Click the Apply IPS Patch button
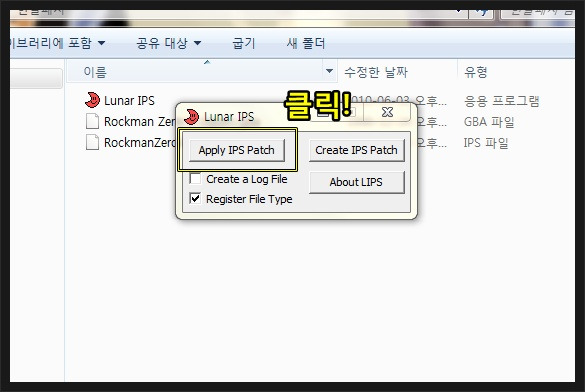This screenshot has height=392, width=585. click(x=237, y=150)
